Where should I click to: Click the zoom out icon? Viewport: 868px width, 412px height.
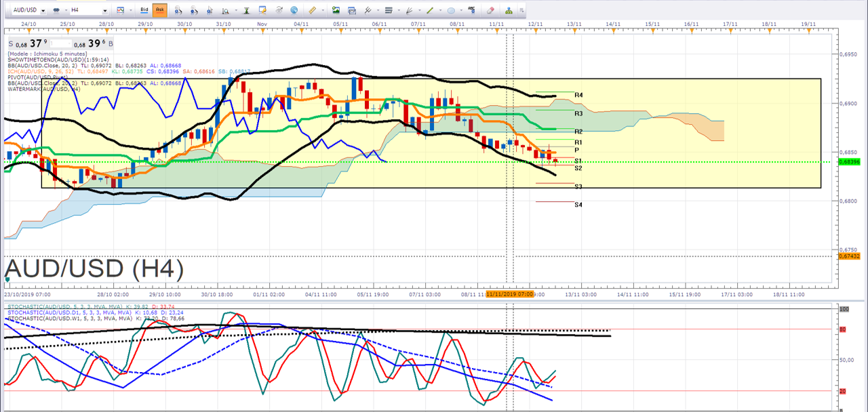click(x=194, y=10)
